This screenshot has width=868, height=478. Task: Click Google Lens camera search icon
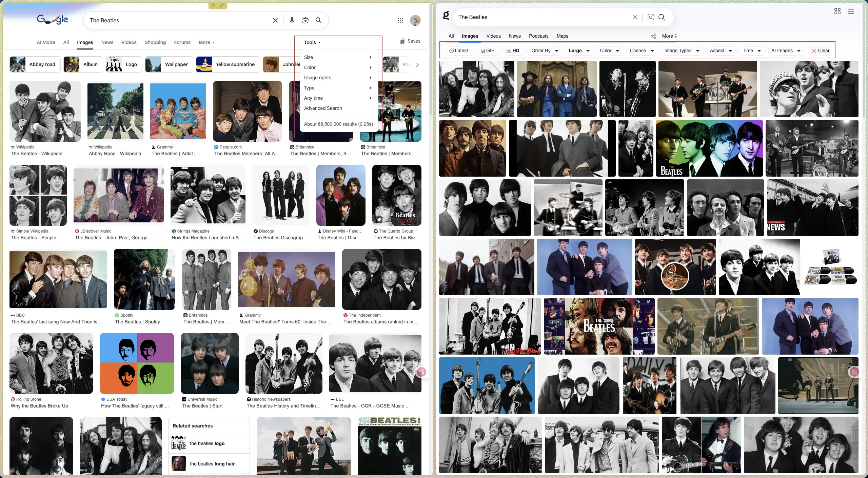point(305,20)
